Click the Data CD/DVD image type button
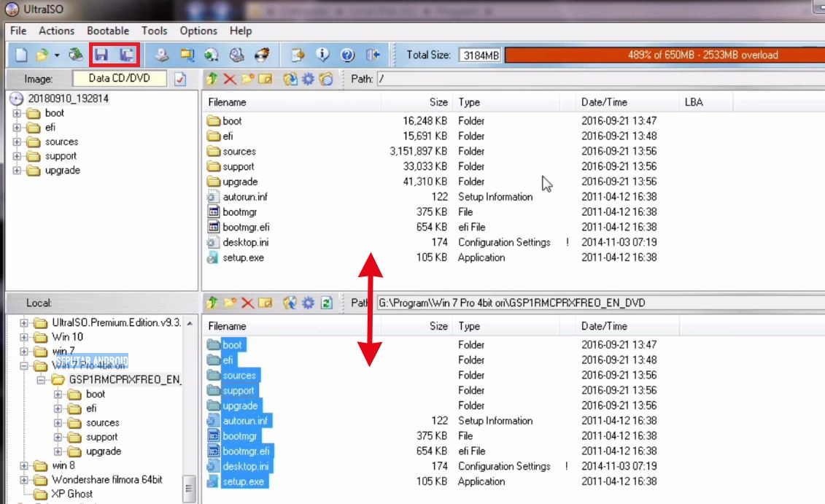 (120, 78)
